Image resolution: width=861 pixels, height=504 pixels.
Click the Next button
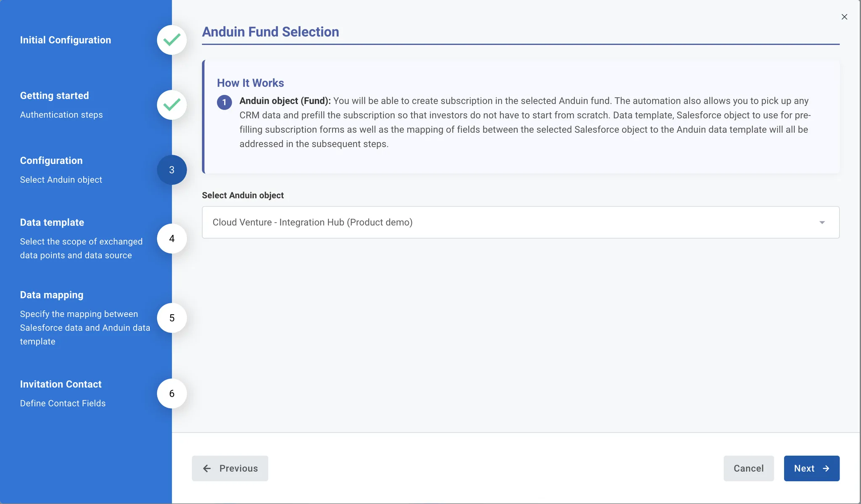point(811,468)
